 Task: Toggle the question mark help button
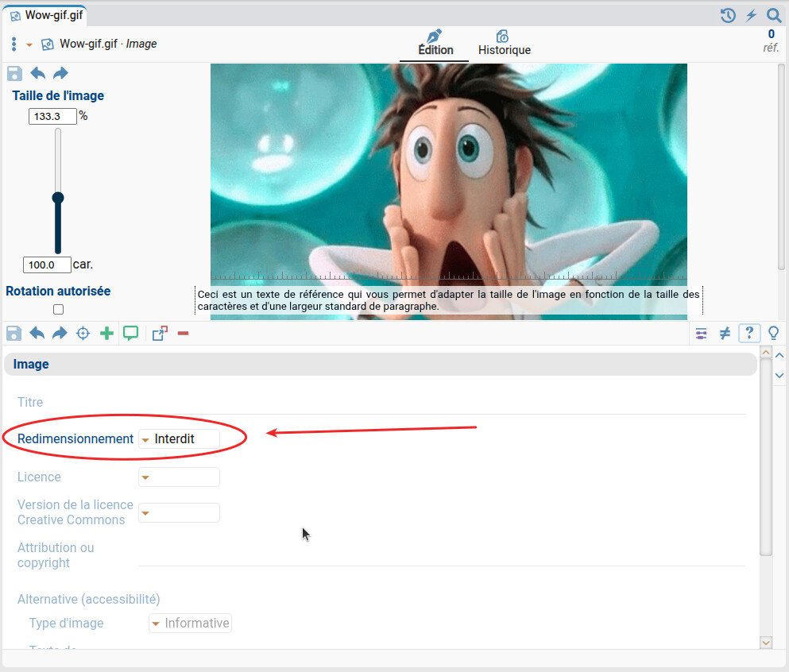(x=748, y=334)
